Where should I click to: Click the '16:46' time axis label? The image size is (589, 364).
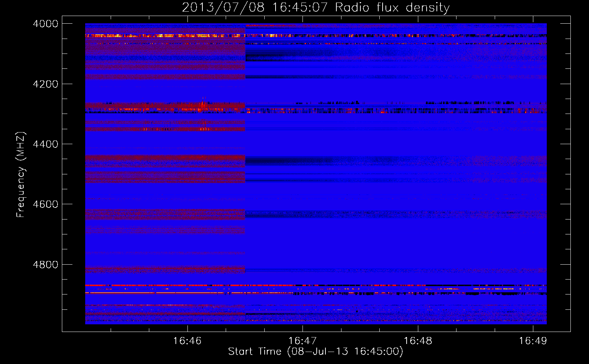point(187,341)
